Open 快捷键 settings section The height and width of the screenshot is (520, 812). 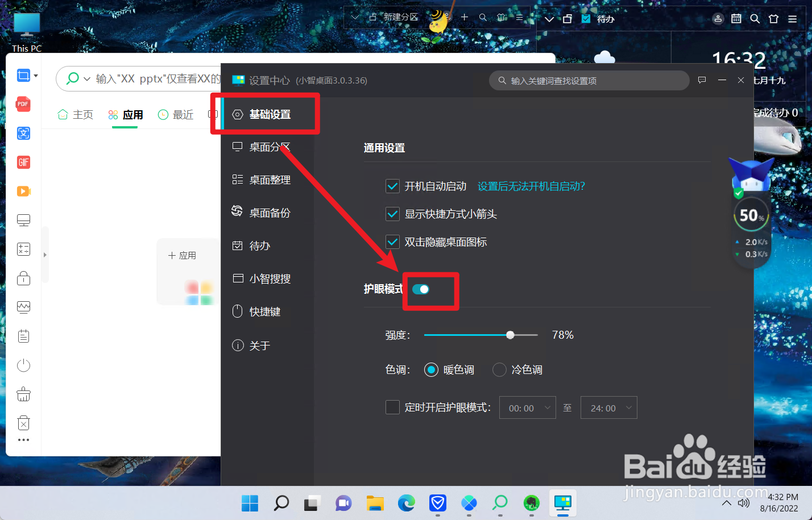(x=267, y=312)
